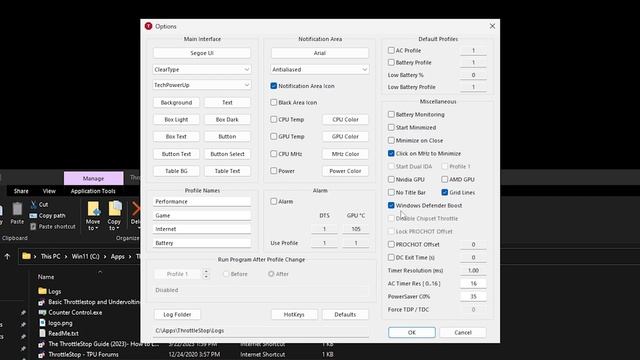Open Power Color picker button
640x360 pixels.
pos(345,171)
